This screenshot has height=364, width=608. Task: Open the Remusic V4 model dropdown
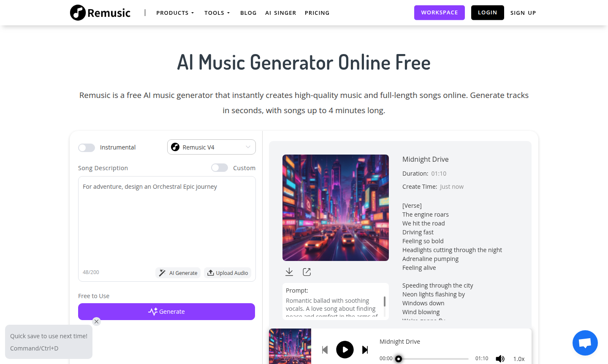(212, 147)
